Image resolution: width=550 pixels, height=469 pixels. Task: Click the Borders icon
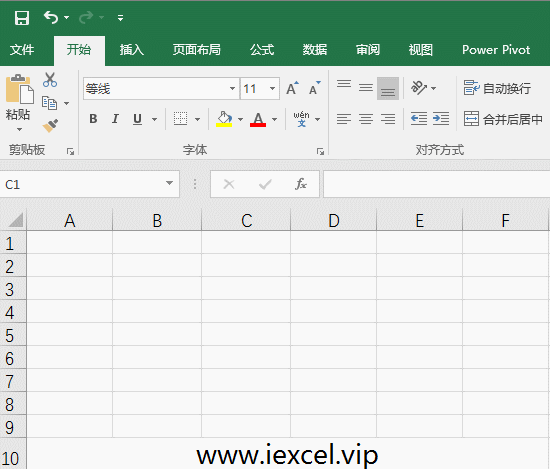click(180, 119)
